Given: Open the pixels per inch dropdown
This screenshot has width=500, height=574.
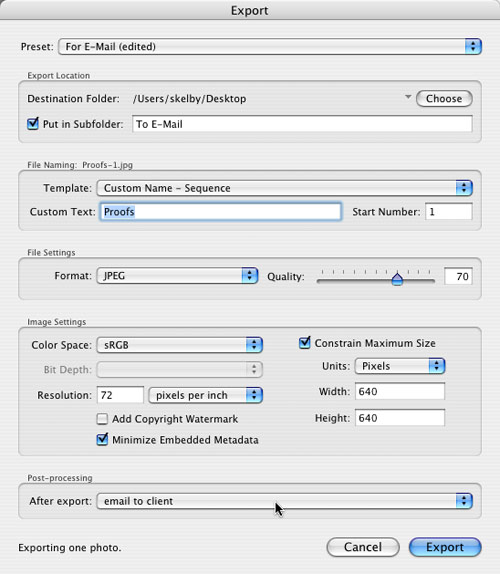Looking at the screenshot, I should coord(205,395).
